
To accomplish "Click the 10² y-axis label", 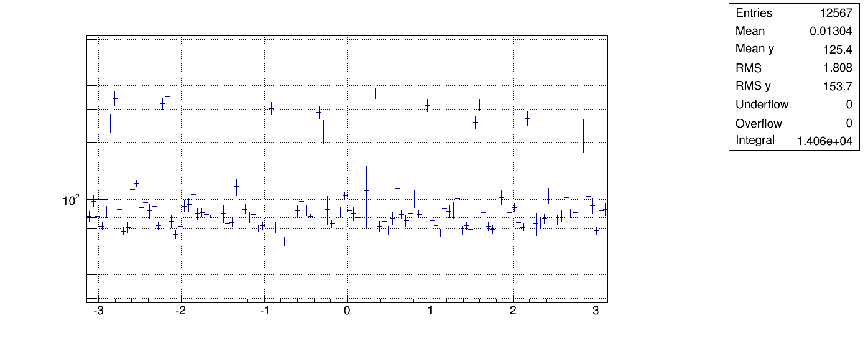I will 71,200.
